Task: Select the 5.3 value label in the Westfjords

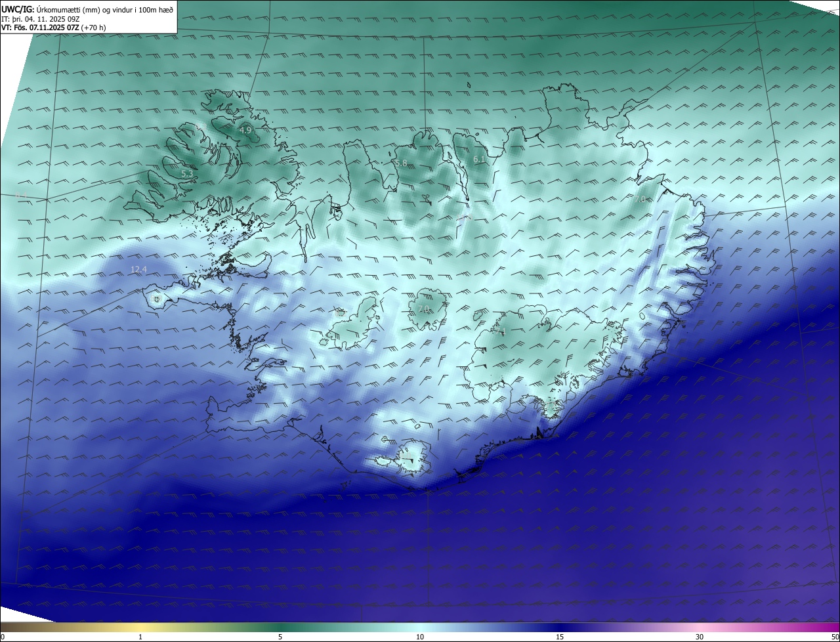Action: click(187, 173)
